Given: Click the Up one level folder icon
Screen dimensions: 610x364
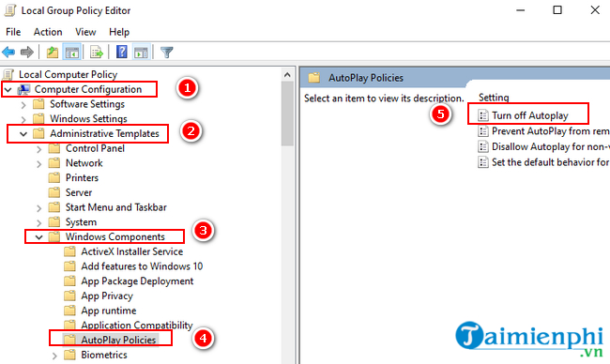Looking at the screenshot, I should 53,52.
